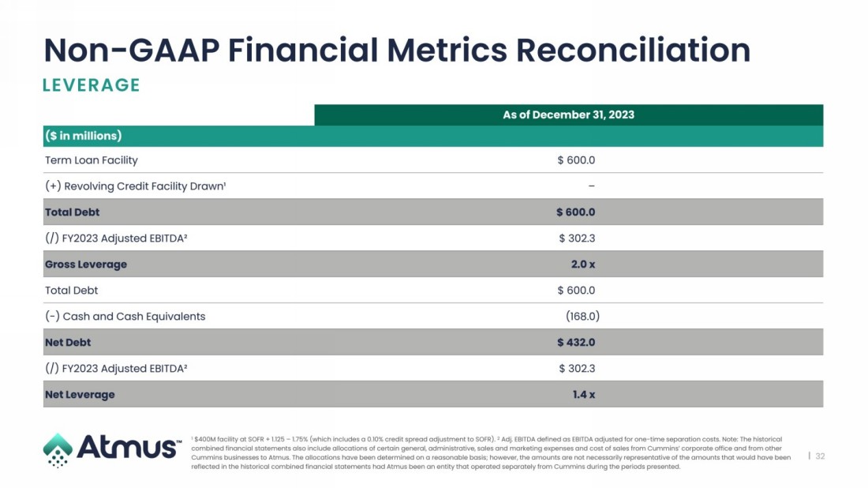
Task: Select the 2.0 x Gross Leverage value
Action: [x=583, y=265]
